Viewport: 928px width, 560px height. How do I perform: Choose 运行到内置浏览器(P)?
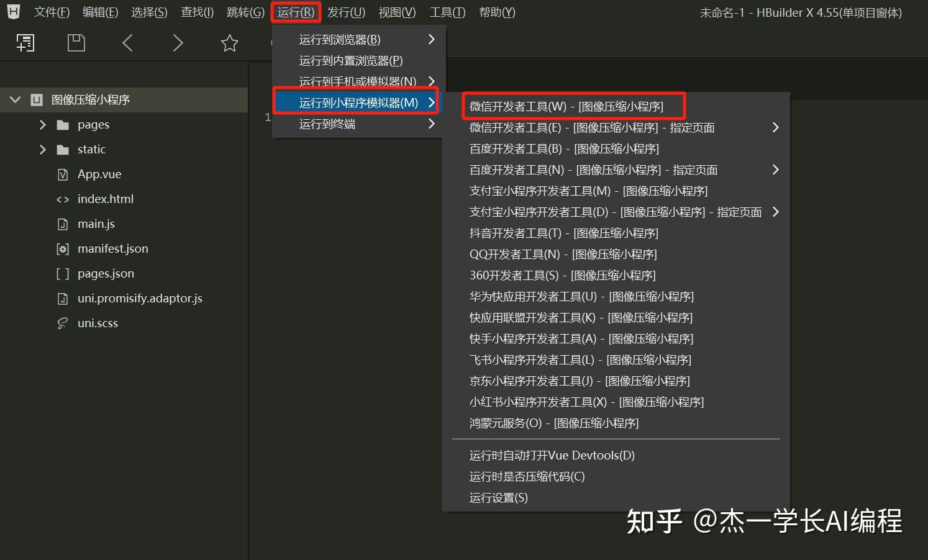(359, 60)
